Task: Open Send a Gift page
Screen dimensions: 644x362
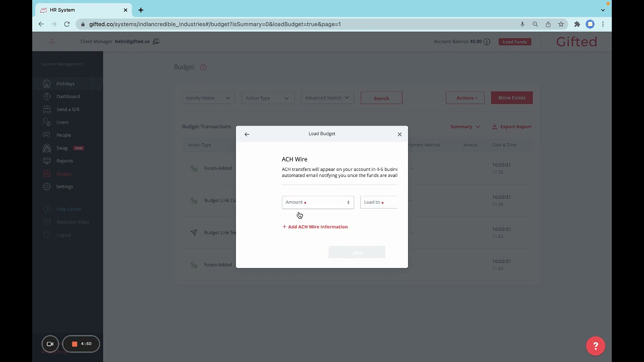Action: 68,110
